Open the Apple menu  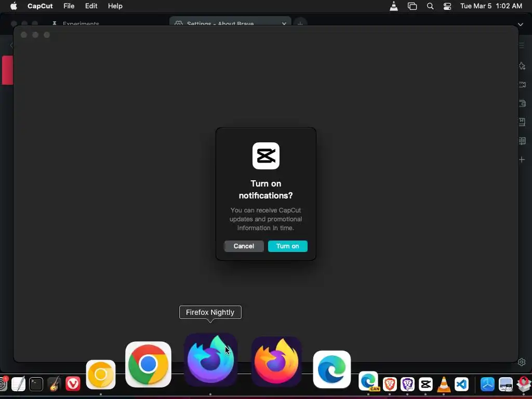click(x=14, y=6)
